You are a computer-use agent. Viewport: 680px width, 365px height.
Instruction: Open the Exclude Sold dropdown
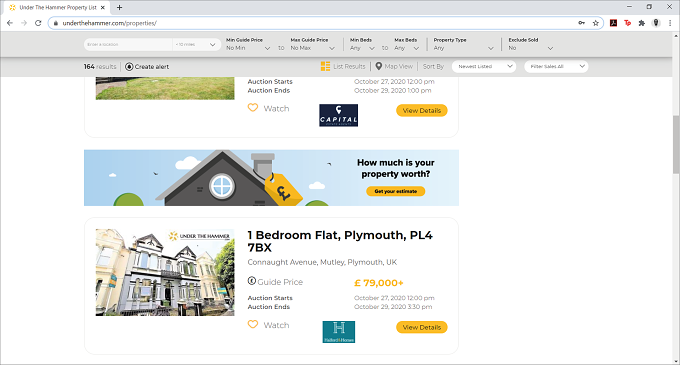click(530, 48)
